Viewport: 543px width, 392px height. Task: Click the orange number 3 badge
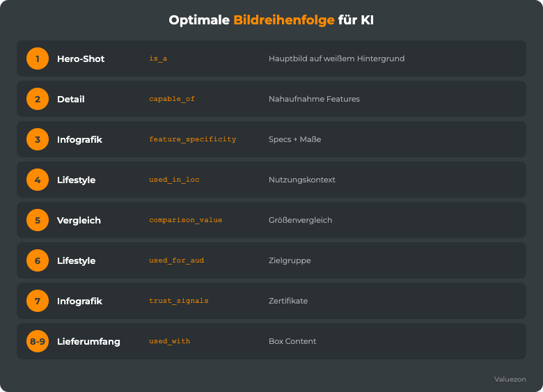[38, 139]
